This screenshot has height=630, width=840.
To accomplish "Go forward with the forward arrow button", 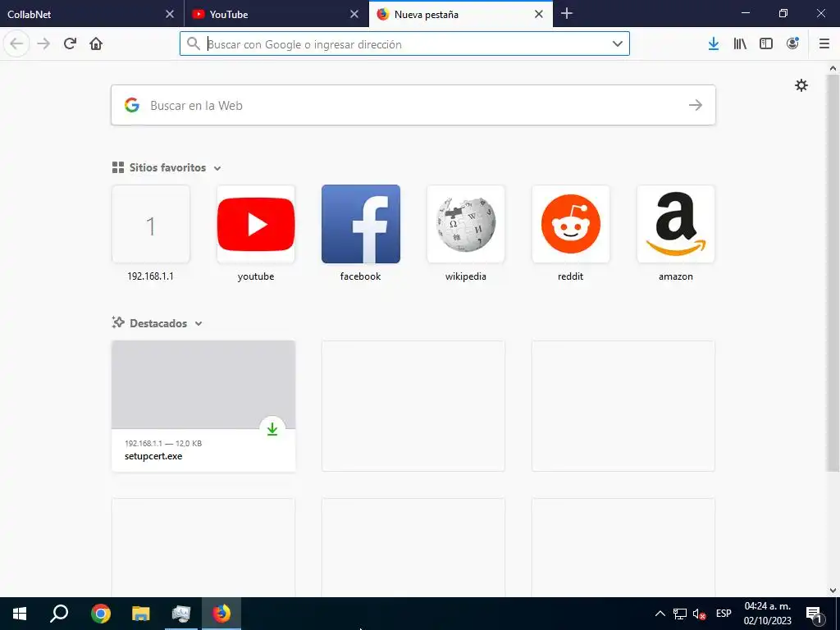I will tap(43, 44).
